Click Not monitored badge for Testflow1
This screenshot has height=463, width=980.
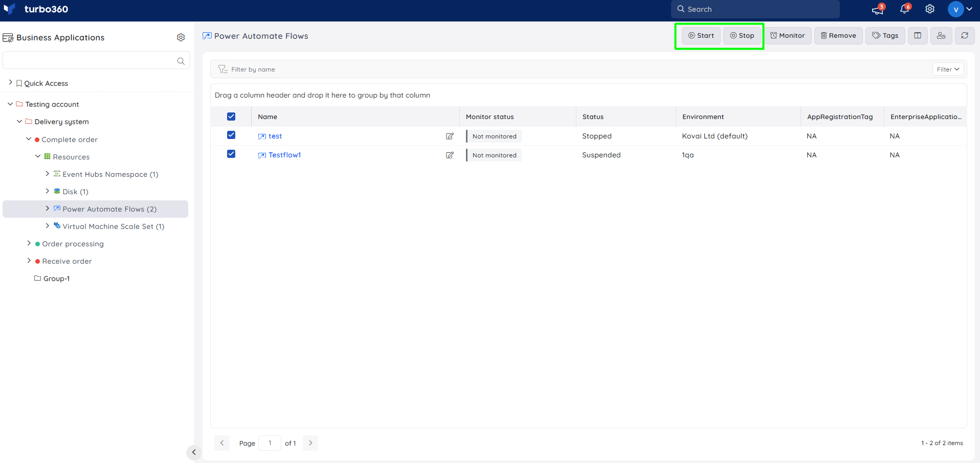(x=494, y=155)
